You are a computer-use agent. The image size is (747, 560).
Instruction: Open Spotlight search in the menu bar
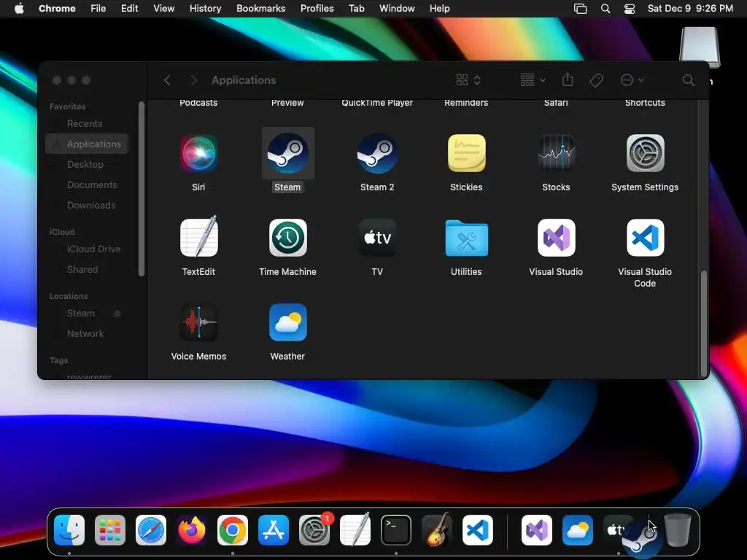(605, 9)
